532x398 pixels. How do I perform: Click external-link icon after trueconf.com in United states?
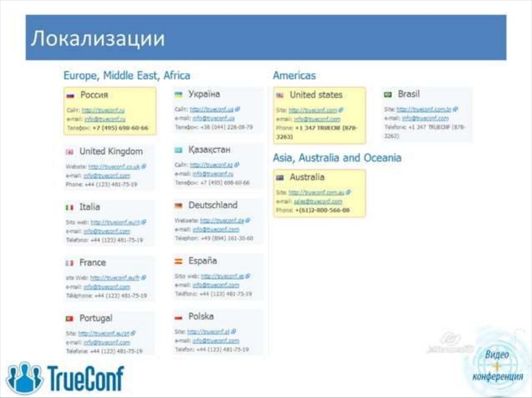(x=341, y=110)
